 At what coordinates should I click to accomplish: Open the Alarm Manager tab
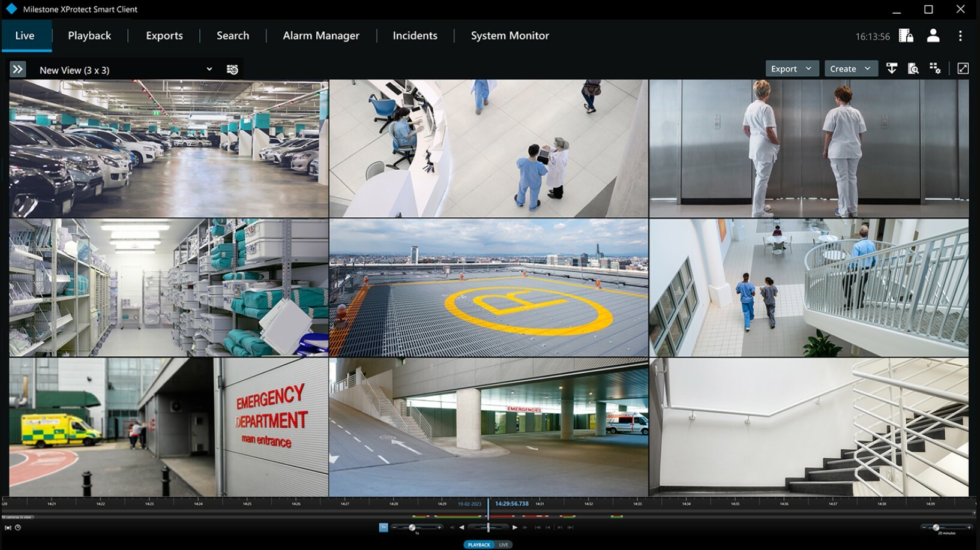tap(321, 35)
